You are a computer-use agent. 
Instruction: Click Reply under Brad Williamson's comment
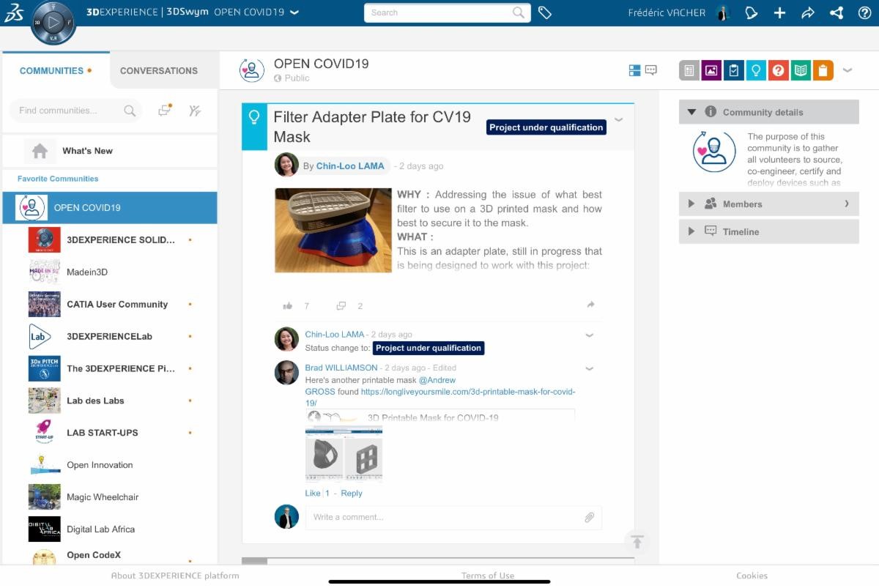tap(352, 494)
